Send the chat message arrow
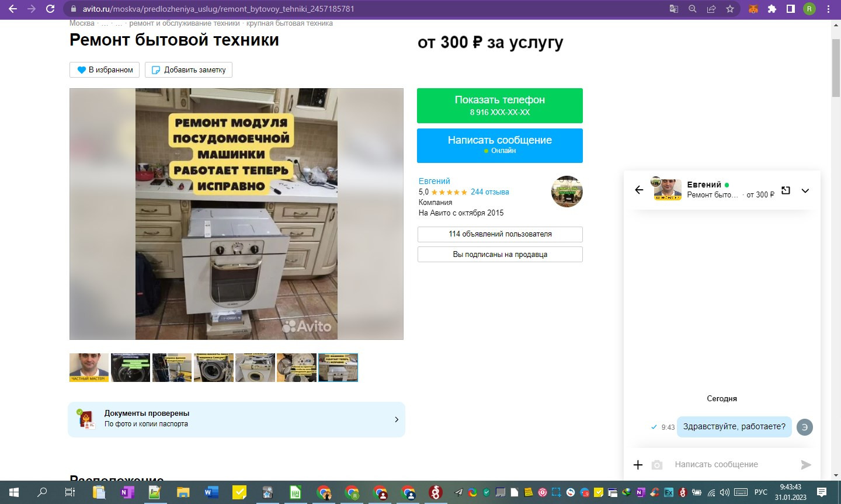 [806, 465]
